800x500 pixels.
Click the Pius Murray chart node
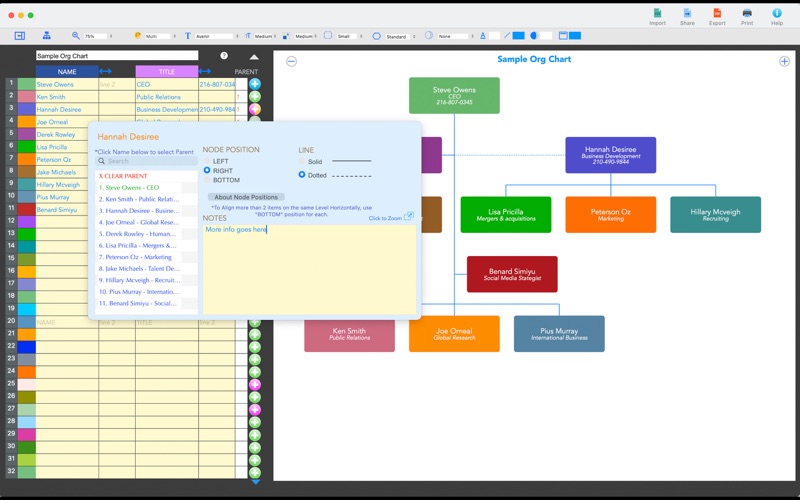559,334
